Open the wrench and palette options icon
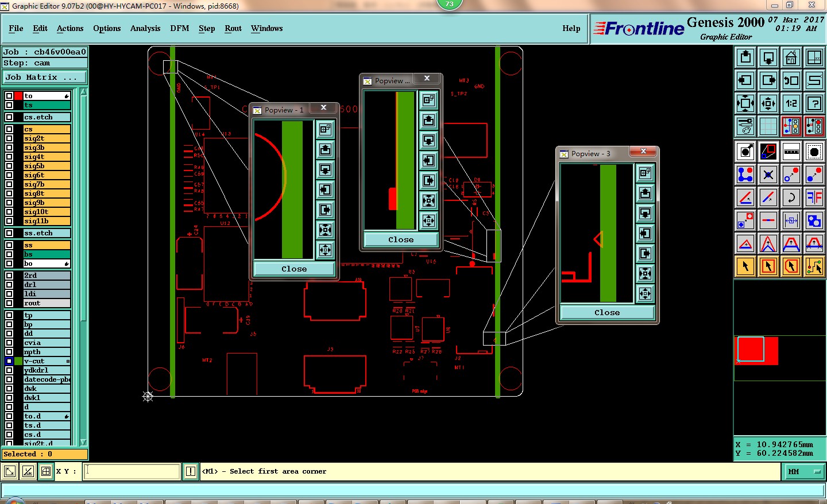The width and height of the screenshot is (827, 504). pyautogui.click(x=745, y=126)
